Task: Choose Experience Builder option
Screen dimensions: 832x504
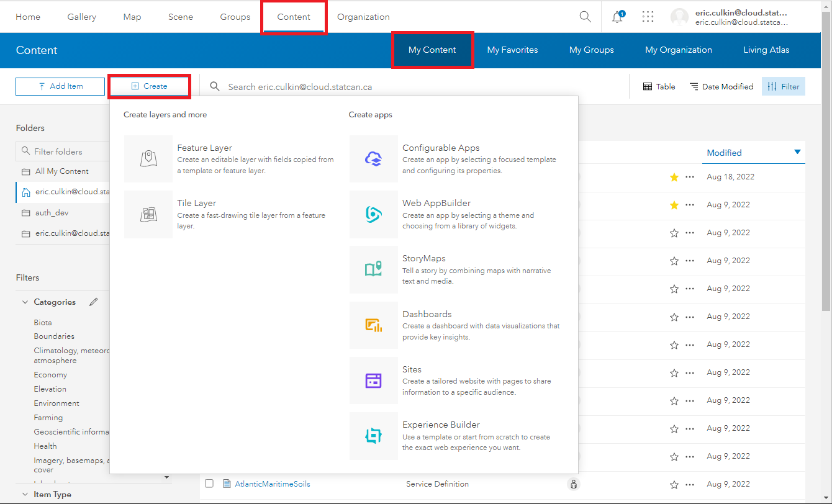Action: pos(456,436)
